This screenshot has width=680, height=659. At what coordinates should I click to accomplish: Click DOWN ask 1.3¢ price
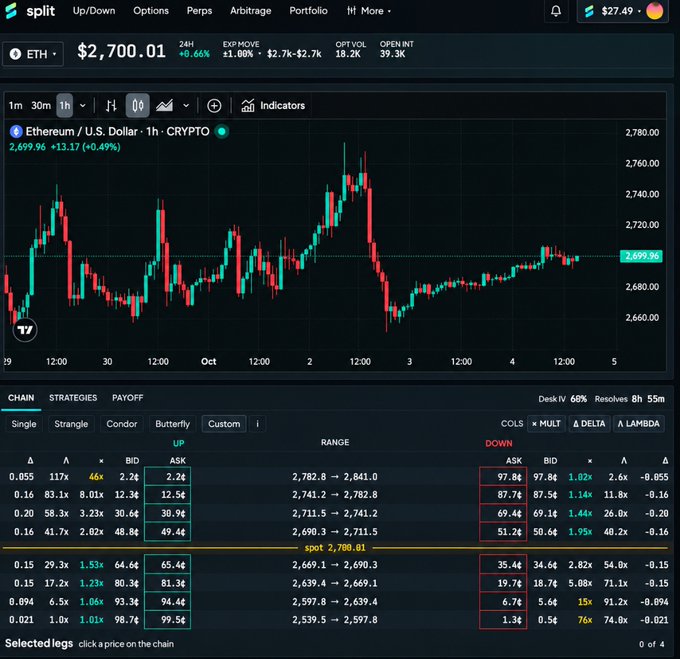pos(503,620)
